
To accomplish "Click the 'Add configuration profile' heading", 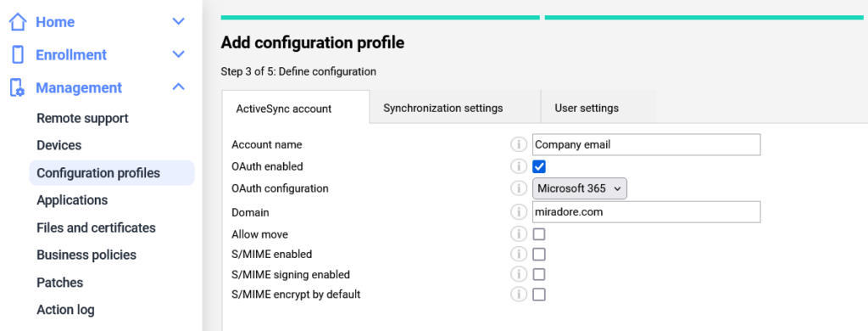I will pyautogui.click(x=313, y=42).
